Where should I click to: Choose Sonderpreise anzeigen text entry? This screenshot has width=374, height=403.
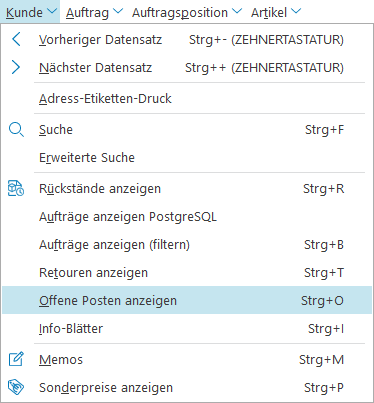point(106,388)
